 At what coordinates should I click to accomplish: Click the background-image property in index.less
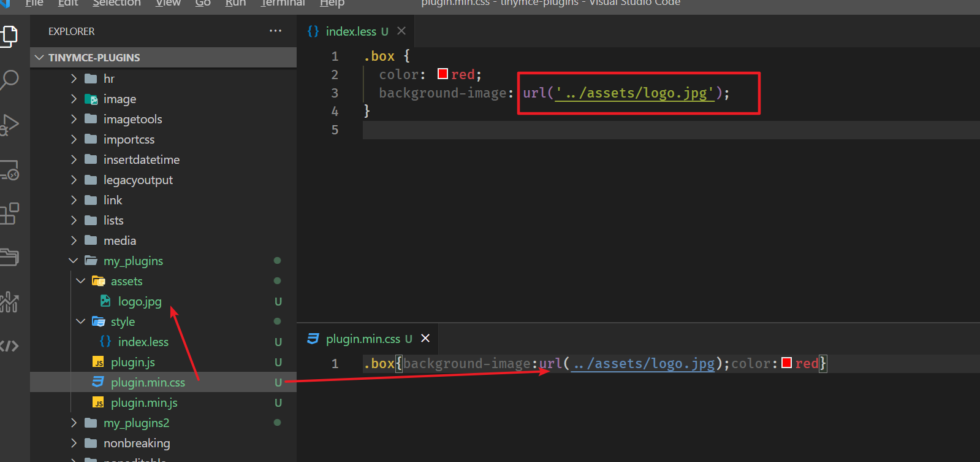443,93
